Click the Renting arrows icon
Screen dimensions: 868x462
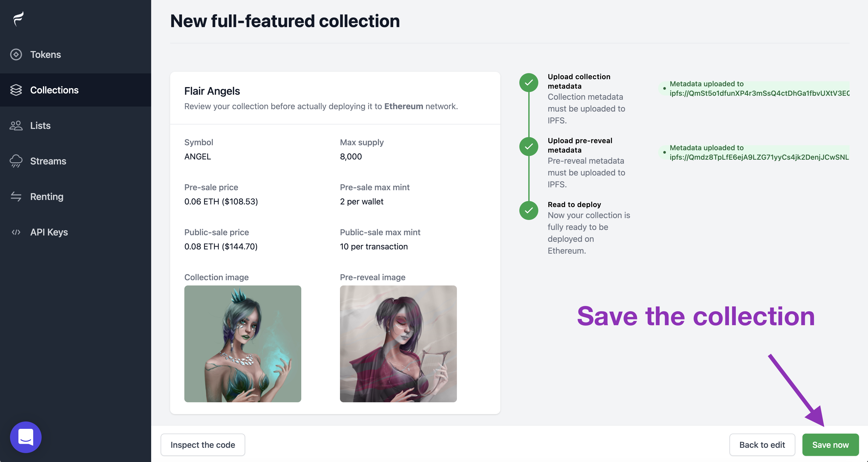pos(16,197)
